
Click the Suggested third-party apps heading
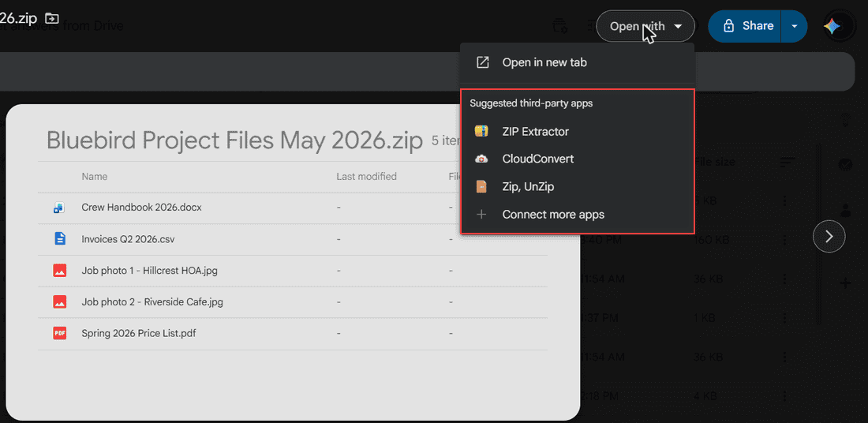tap(531, 103)
